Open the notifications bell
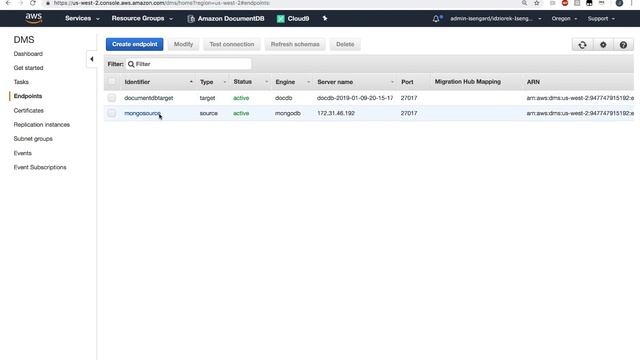640x360 pixels. 437,18
